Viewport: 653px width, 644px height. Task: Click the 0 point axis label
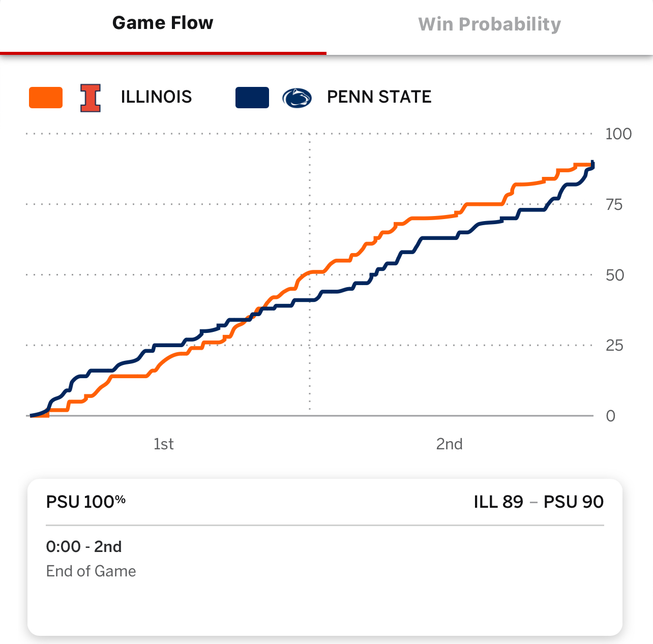coord(611,416)
